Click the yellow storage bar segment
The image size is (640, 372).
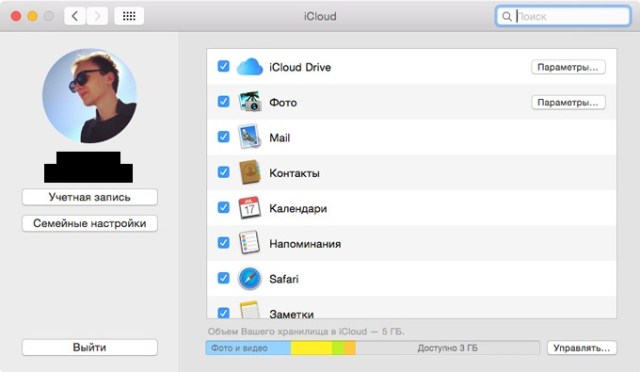click(x=311, y=348)
